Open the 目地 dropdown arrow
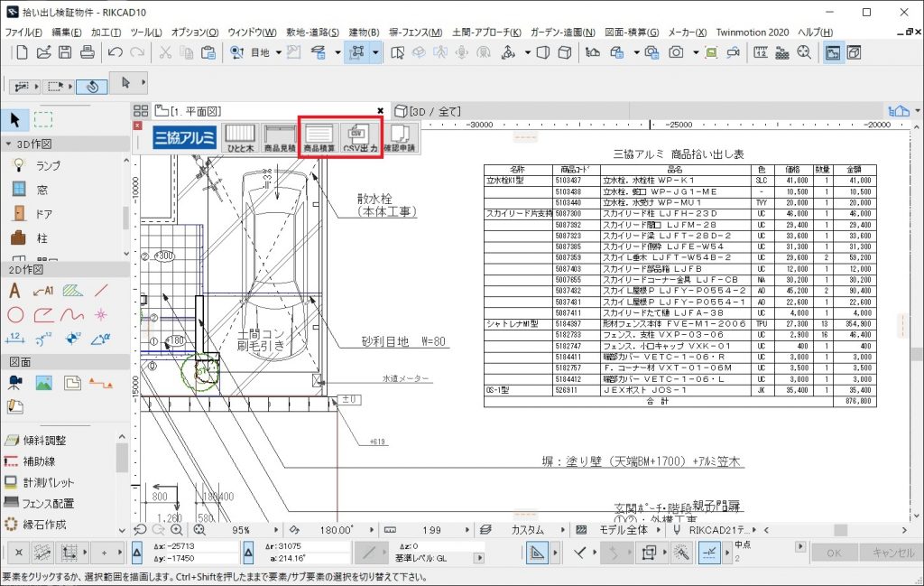The image size is (924, 586). pos(278,53)
